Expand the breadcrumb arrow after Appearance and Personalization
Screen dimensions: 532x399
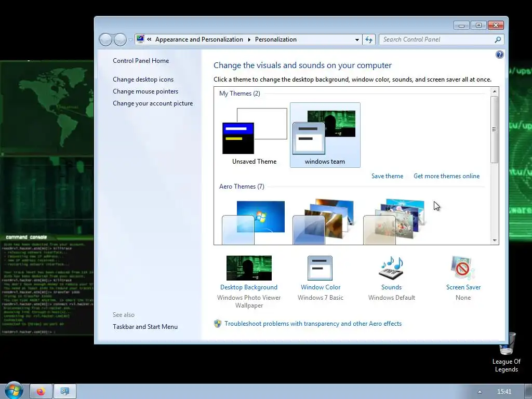[249, 39]
